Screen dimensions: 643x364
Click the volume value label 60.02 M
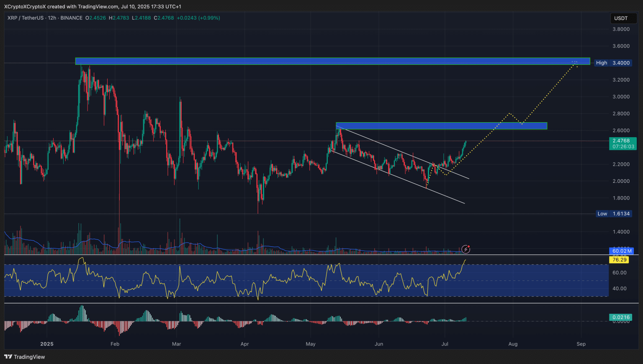622,251
